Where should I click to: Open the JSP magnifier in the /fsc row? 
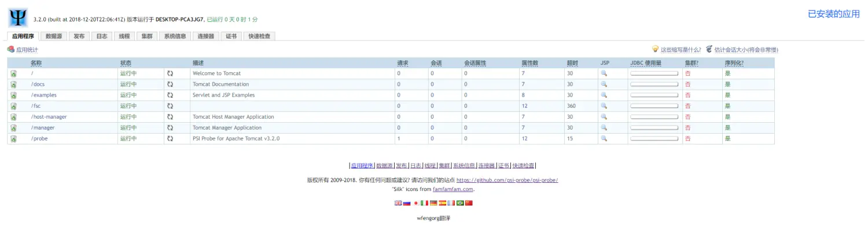coord(604,106)
